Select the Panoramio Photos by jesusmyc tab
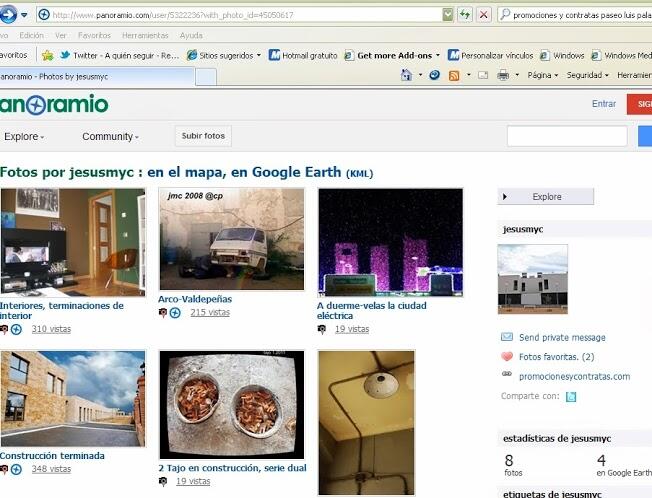This screenshot has width=652, height=498. (x=96, y=76)
